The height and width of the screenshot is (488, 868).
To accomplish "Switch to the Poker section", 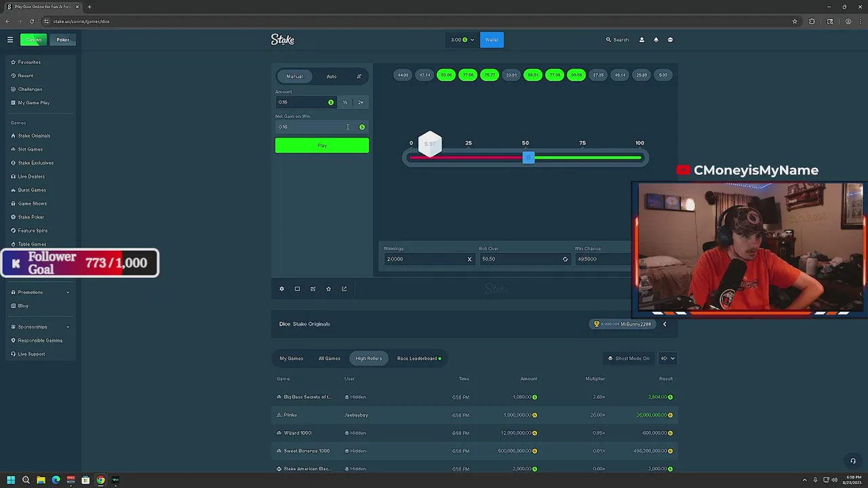I will [x=63, y=40].
